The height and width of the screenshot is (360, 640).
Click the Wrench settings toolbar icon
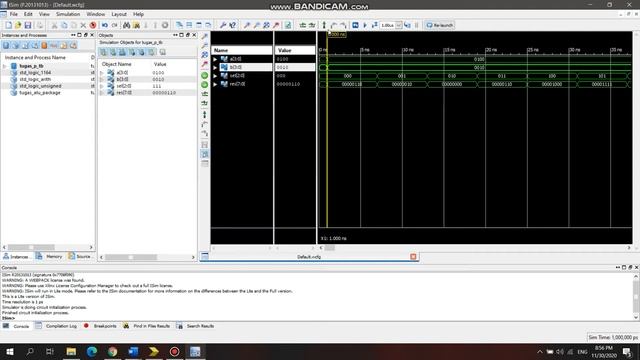[x=223, y=25]
